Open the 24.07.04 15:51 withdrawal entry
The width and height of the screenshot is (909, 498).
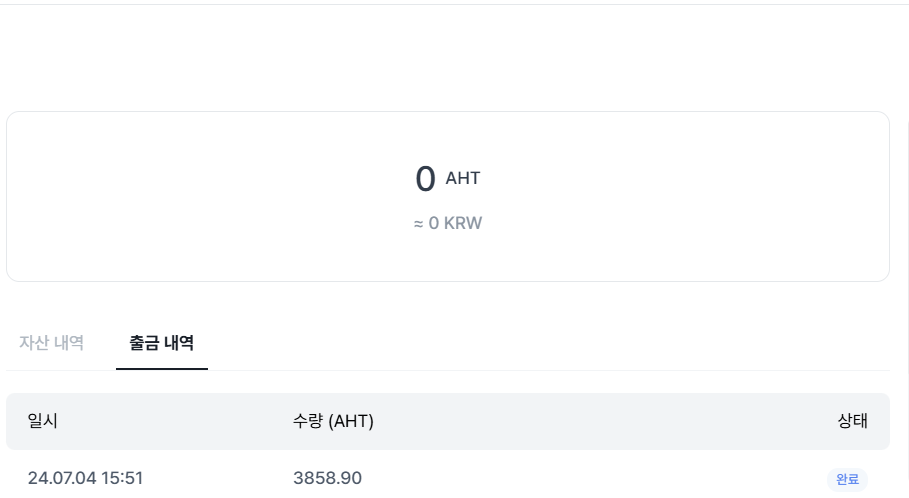(85, 478)
